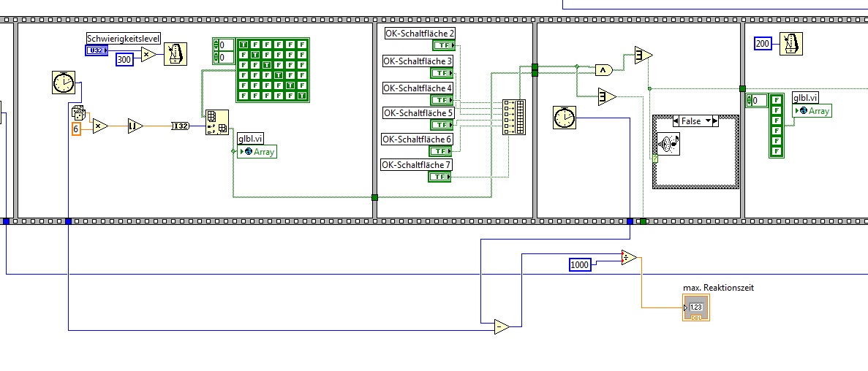Click the Beep sound node in case structure
This screenshot has height=371, width=868.
[x=668, y=145]
